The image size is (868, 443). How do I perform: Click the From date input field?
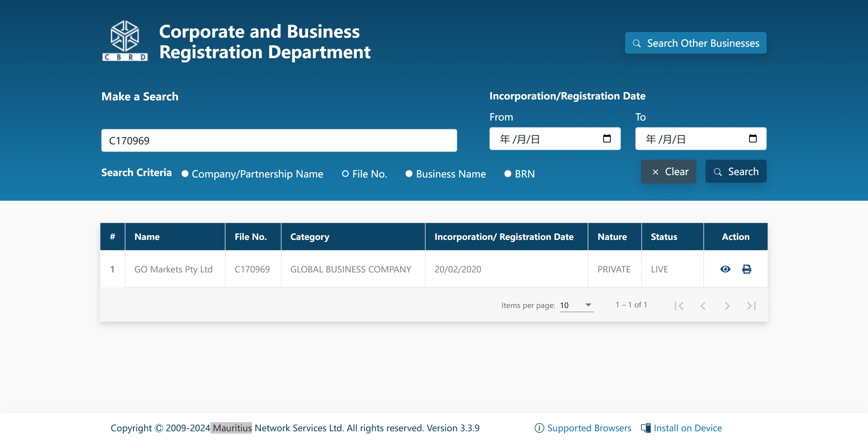click(x=555, y=138)
